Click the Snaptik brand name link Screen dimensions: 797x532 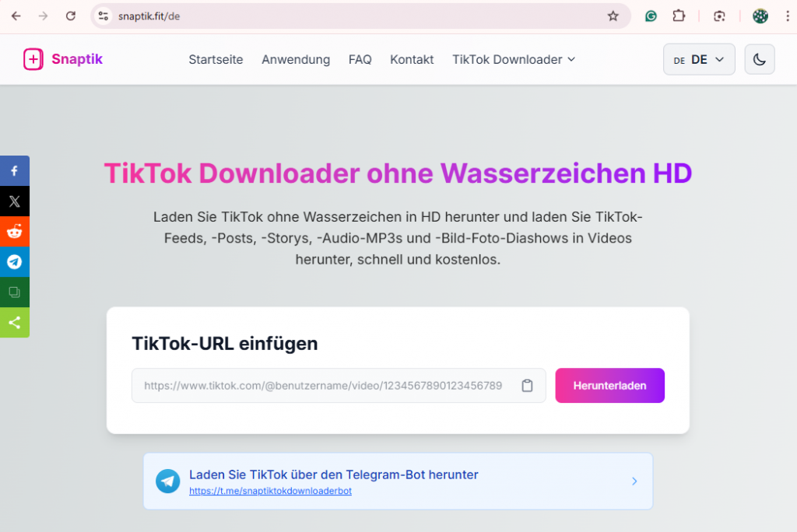[x=77, y=59]
